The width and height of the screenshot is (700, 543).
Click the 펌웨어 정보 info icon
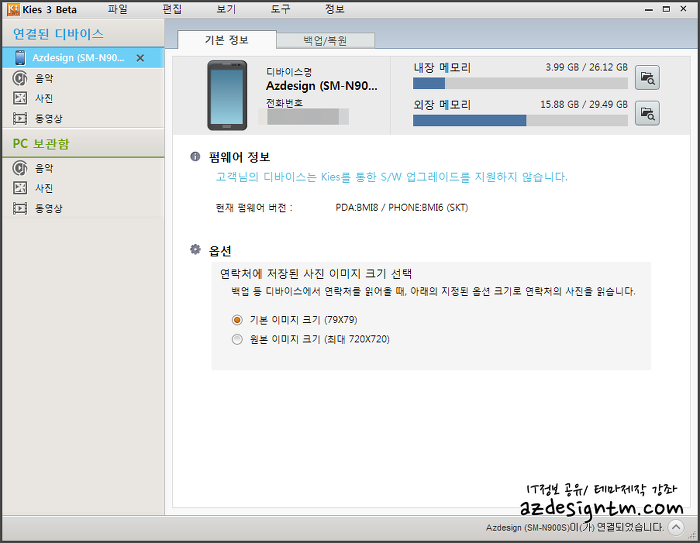[195, 156]
